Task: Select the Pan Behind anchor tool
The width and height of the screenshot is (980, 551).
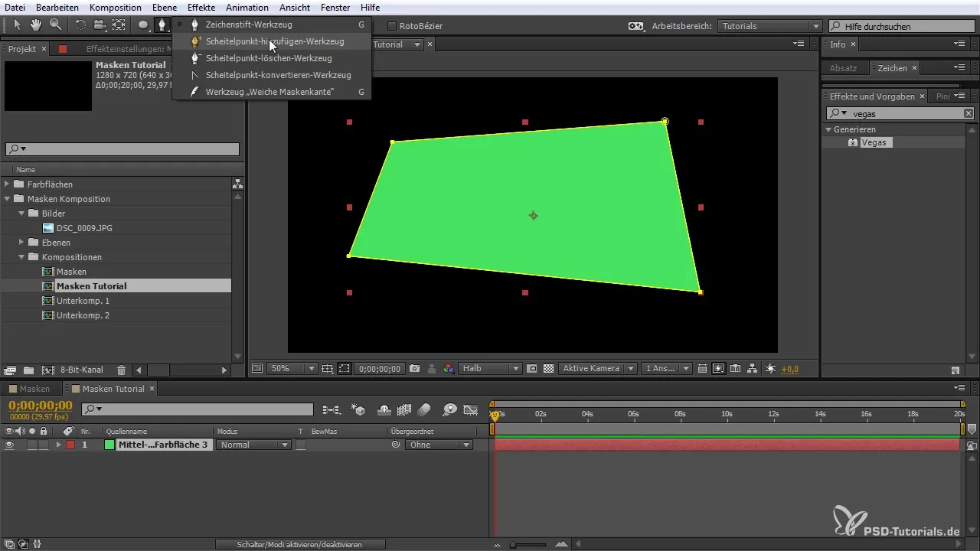Action: point(119,24)
